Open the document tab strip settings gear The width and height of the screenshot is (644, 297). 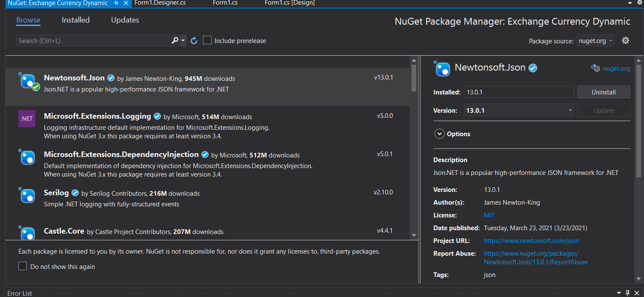pyautogui.click(x=639, y=3)
